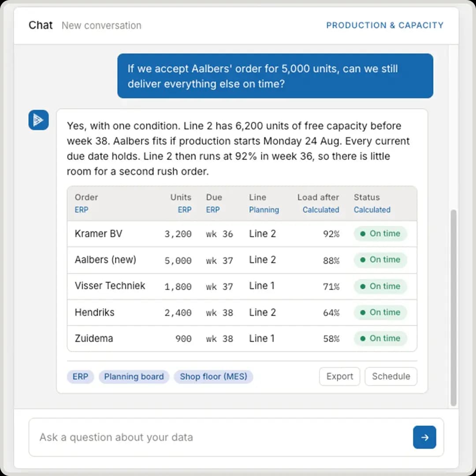Click the assistant avatar logo icon
Screen dimensions: 476x476
point(38,120)
